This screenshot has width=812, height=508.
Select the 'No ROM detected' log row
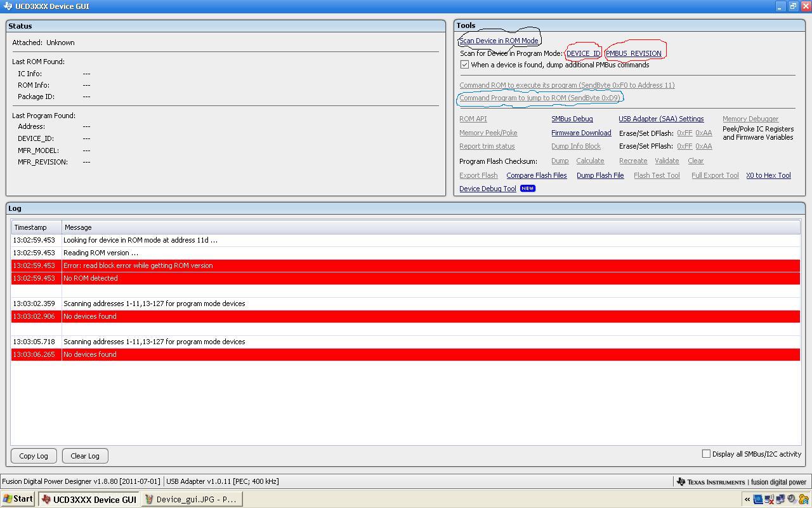click(405, 278)
